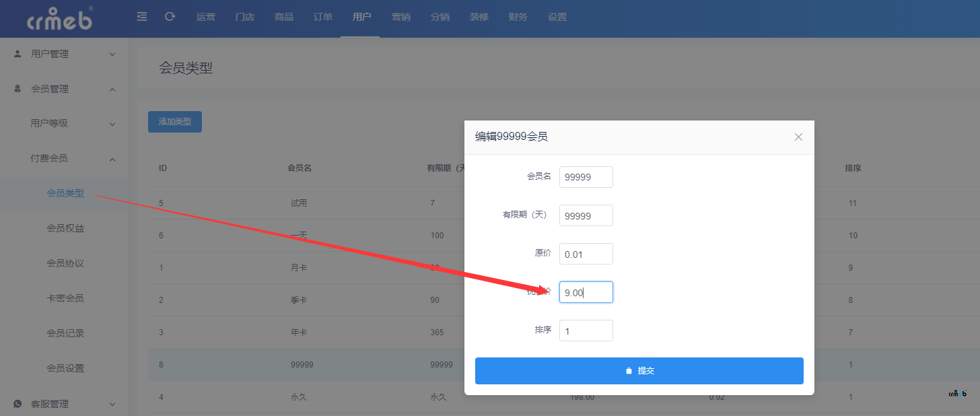This screenshot has height=416, width=980.
Task: Collapse the 会员管理 chevron
Action: point(112,89)
